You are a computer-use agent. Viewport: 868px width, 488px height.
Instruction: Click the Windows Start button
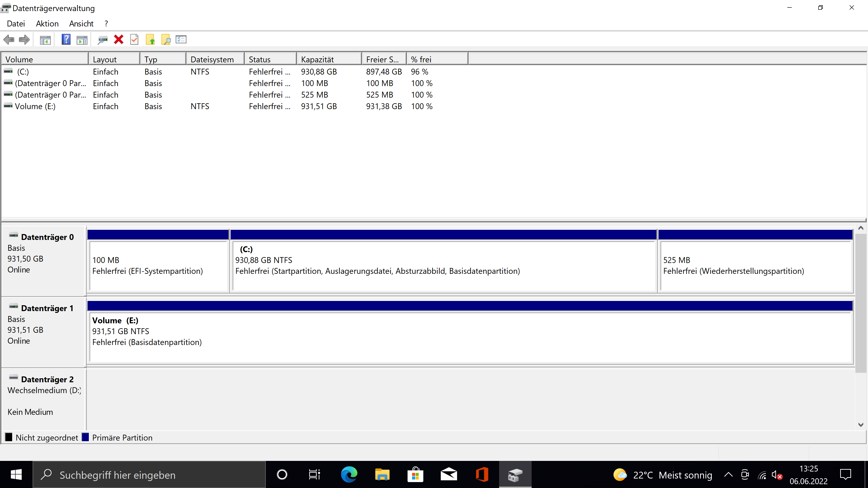[x=16, y=474]
